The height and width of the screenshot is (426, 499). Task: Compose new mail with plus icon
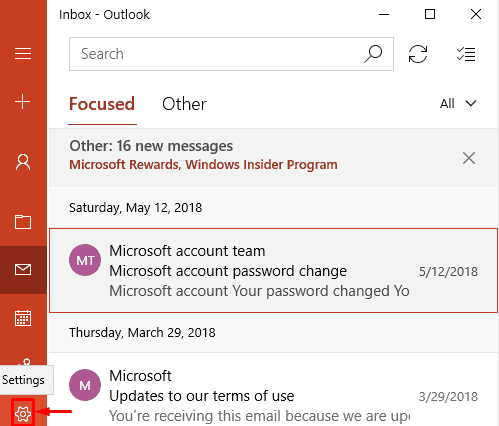click(23, 102)
